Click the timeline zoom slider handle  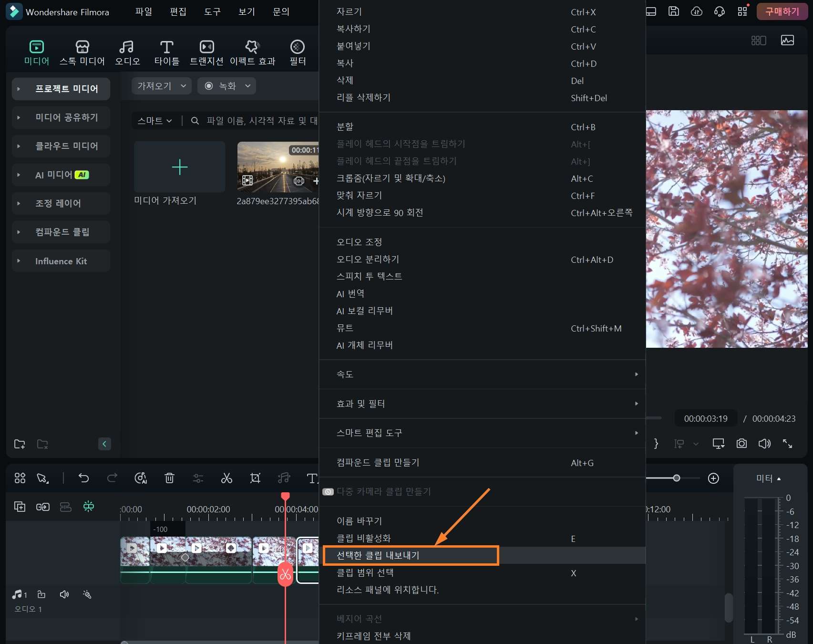pos(676,478)
